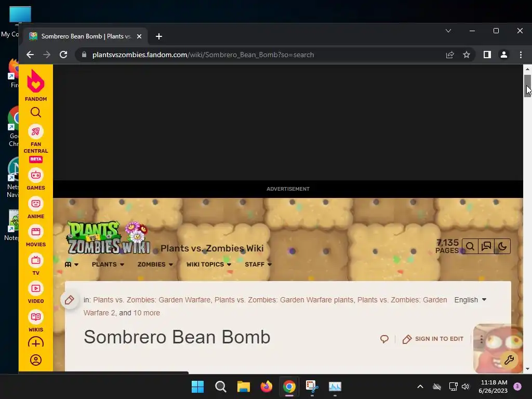Expand the STAFF navigation menu
The height and width of the screenshot is (399, 532).
point(258,264)
